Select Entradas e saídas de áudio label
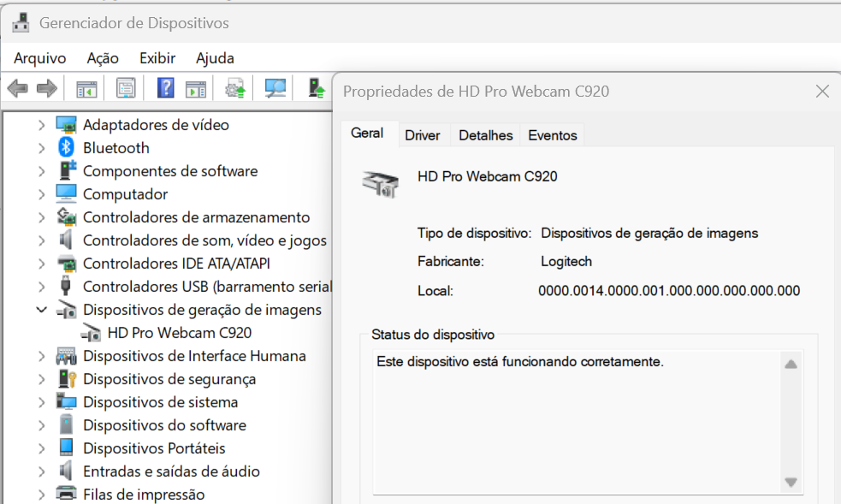This screenshot has width=841, height=504. (x=171, y=471)
